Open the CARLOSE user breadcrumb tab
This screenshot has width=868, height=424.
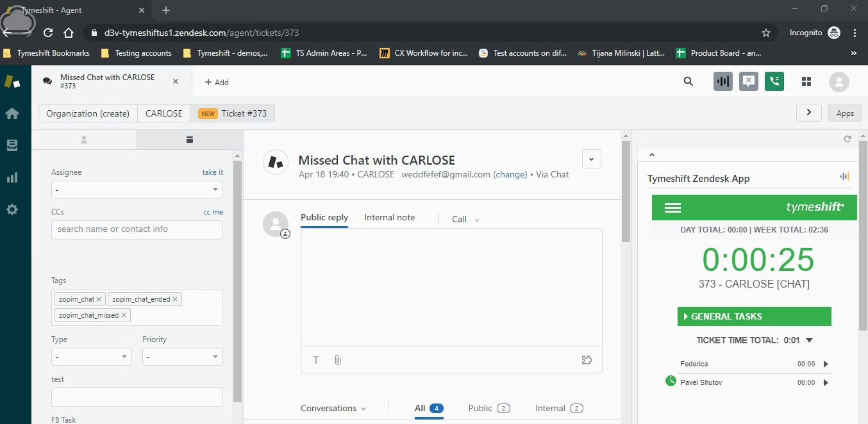pos(164,113)
